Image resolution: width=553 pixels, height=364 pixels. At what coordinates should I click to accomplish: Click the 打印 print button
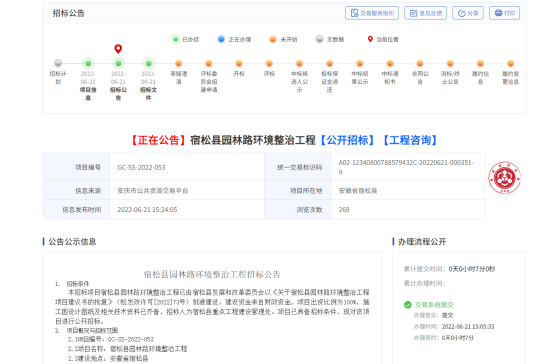click(x=504, y=13)
